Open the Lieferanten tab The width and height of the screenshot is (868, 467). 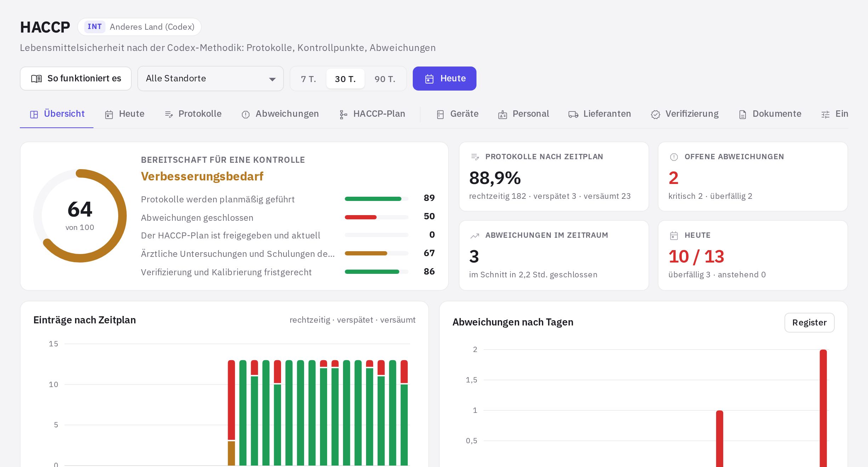[x=600, y=114]
